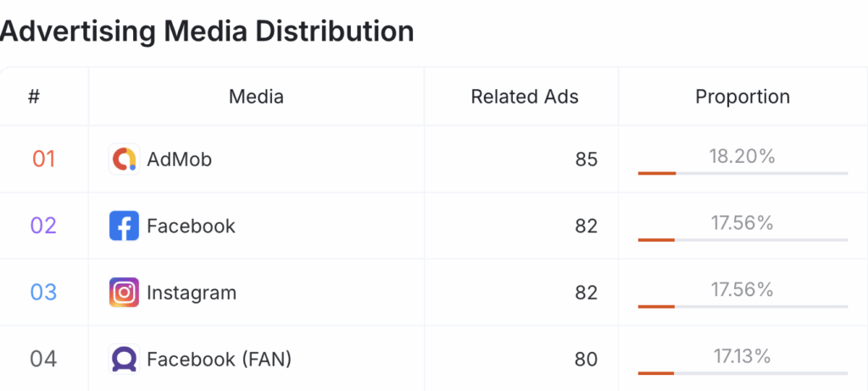The width and height of the screenshot is (868, 391).
Task: Click the Related Ads column header
Action: pos(525,97)
